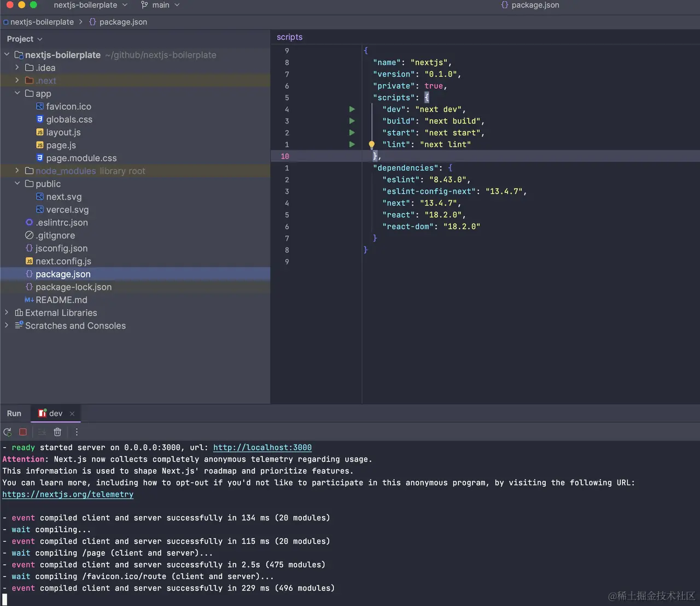700x606 pixels.
Task: Click the console line mentioning 496 modules
Action: [168, 588]
